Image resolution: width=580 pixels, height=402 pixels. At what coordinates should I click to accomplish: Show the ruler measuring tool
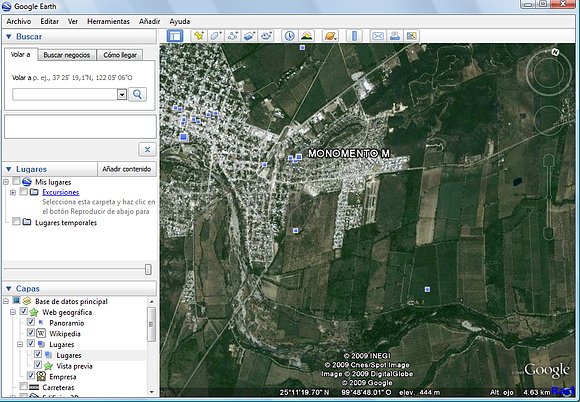354,36
